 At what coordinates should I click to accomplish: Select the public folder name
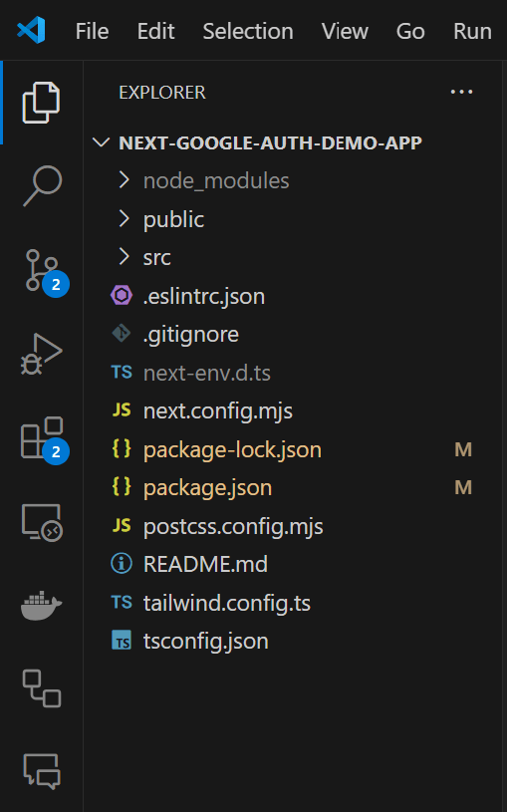(173, 219)
